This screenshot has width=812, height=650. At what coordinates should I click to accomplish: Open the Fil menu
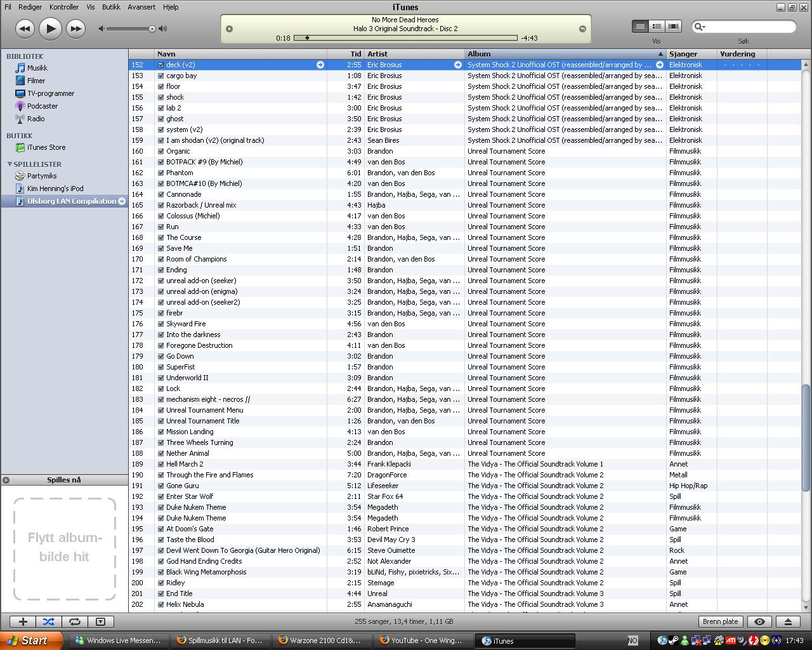[x=8, y=7]
